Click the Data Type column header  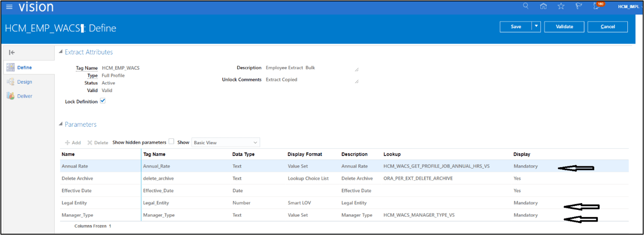243,154
